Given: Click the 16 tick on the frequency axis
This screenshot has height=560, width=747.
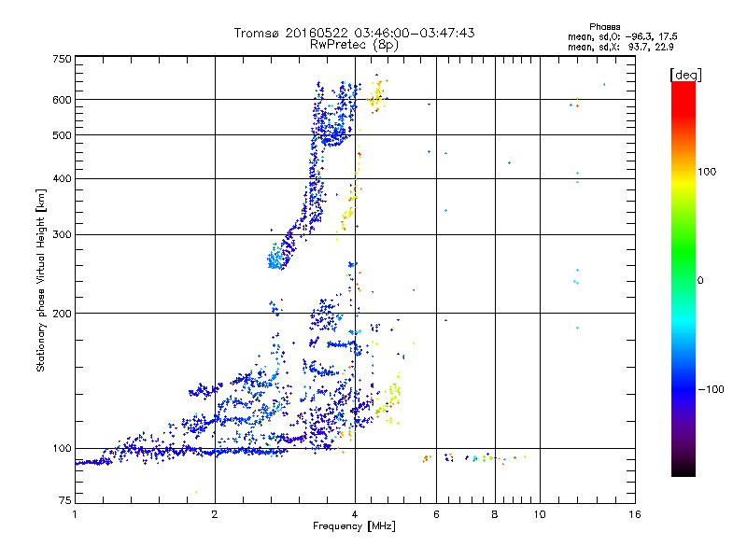Looking at the screenshot, I should [633, 514].
